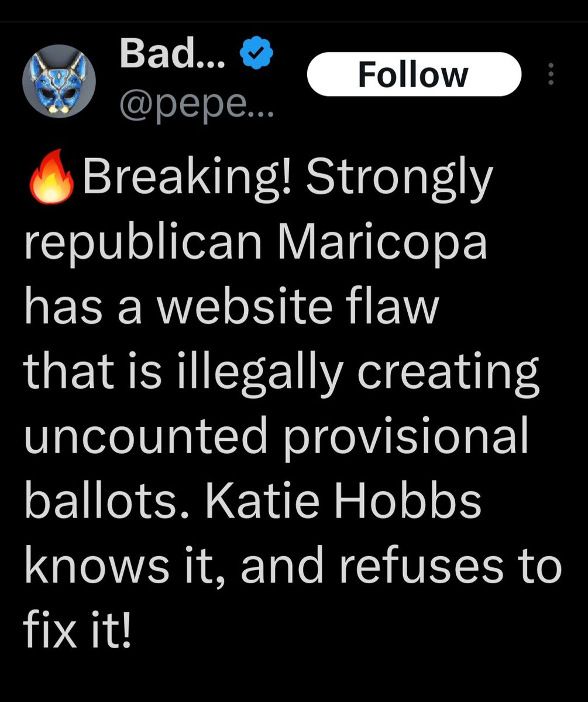The width and height of the screenshot is (588, 702).
Task: Click the blue verified checkmark badge
Action: click(x=256, y=54)
